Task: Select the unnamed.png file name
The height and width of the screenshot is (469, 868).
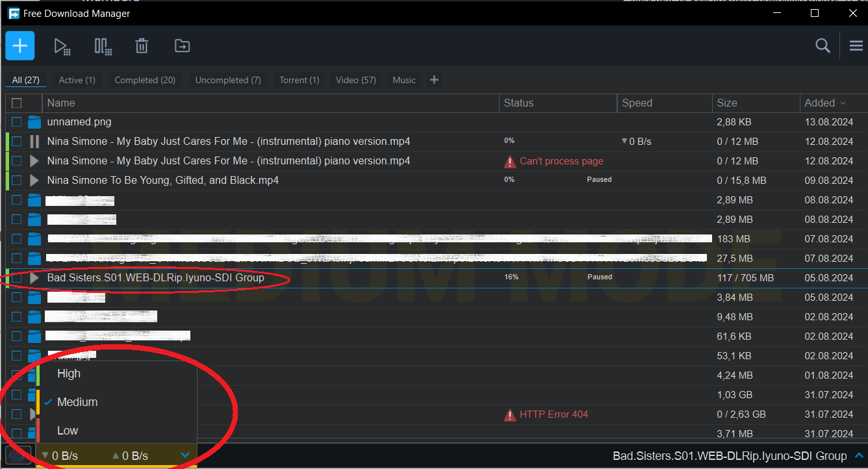Action: click(x=79, y=121)
